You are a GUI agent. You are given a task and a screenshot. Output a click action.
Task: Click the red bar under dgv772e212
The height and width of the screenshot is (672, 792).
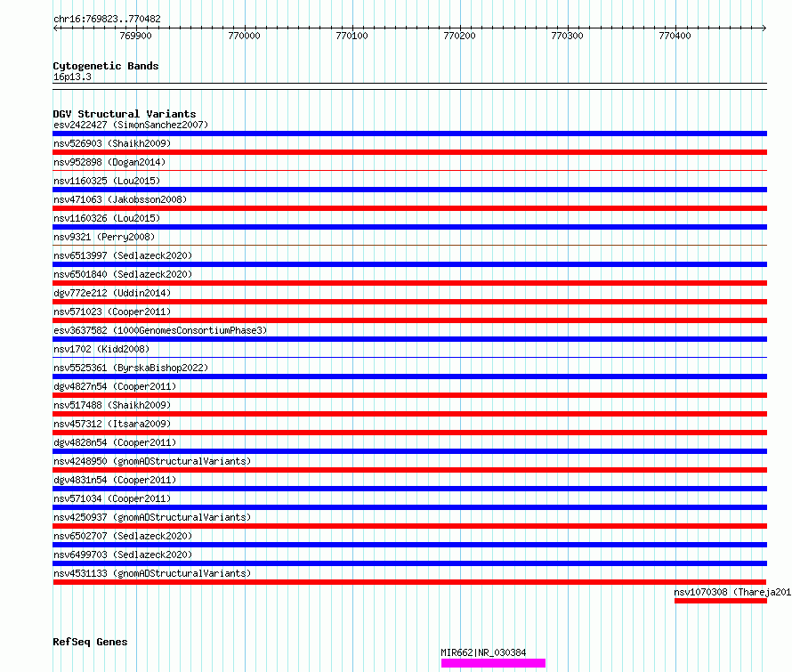pos(409,302)
